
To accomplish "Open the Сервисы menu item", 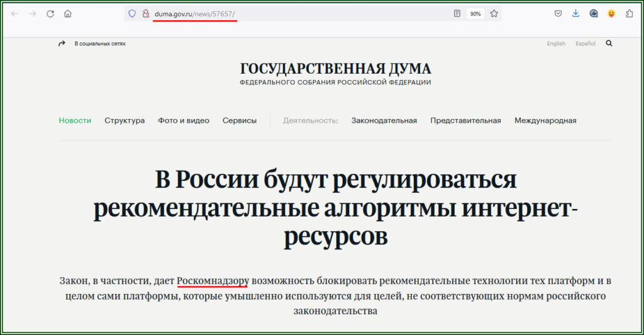I will [x=240, y=120].
